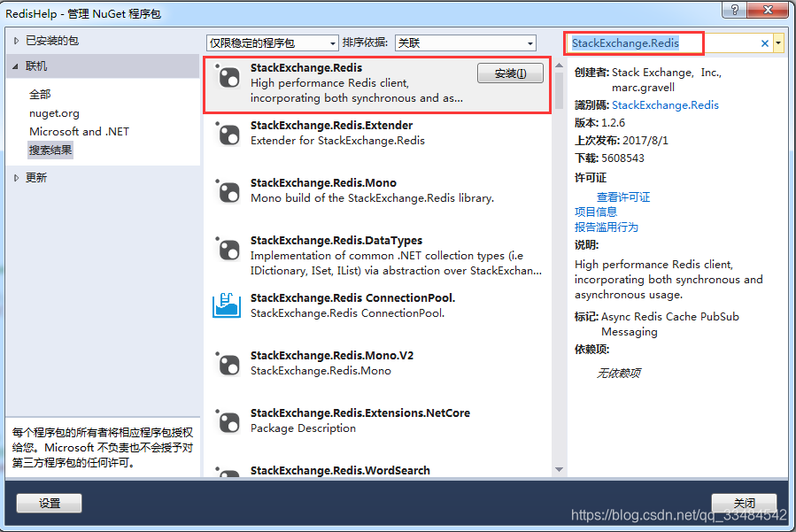Open the 关联 sort order dropdown

coord(466,43)
